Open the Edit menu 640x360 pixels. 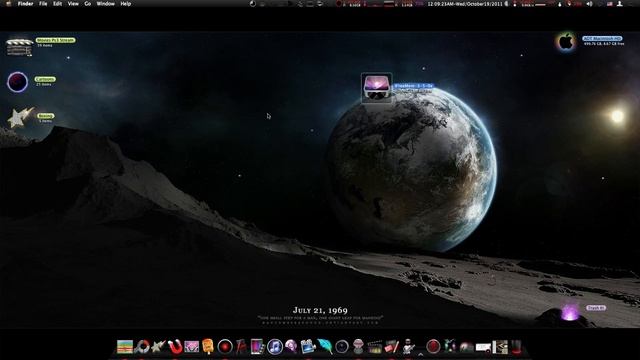(x=58, y=4)
